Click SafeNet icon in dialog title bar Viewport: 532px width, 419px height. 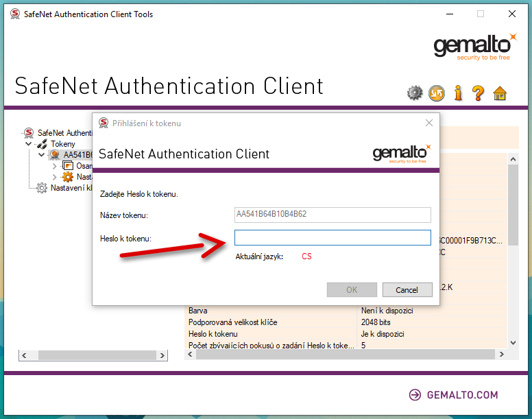click(x=104, y=123)
